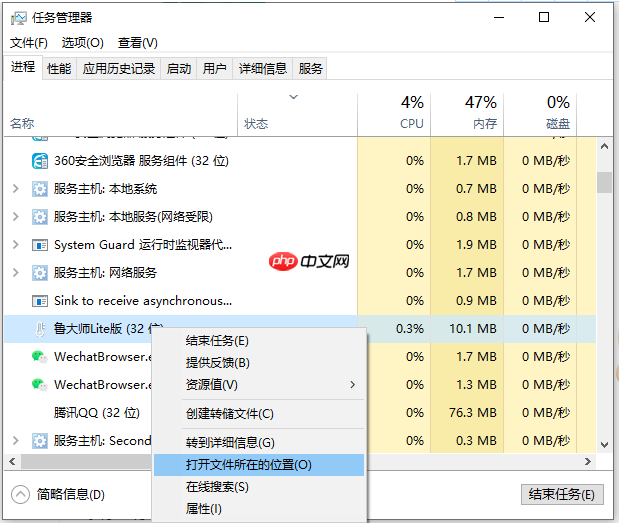
Task: Switch to the 启动 tab
Action: (x=178, y=69)
